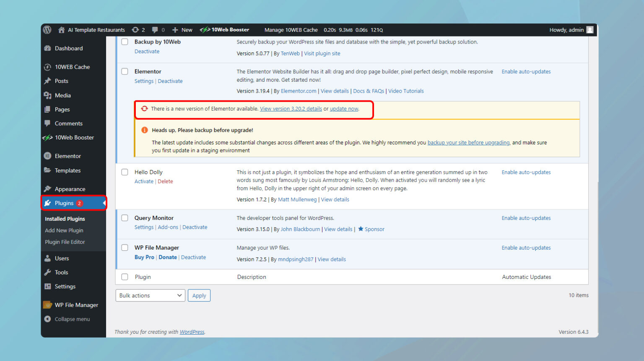Image resolution: width=644 pixels, height=361 pixels.
Task: Open the Bulk actions dropdown
Action: point(150,295)
